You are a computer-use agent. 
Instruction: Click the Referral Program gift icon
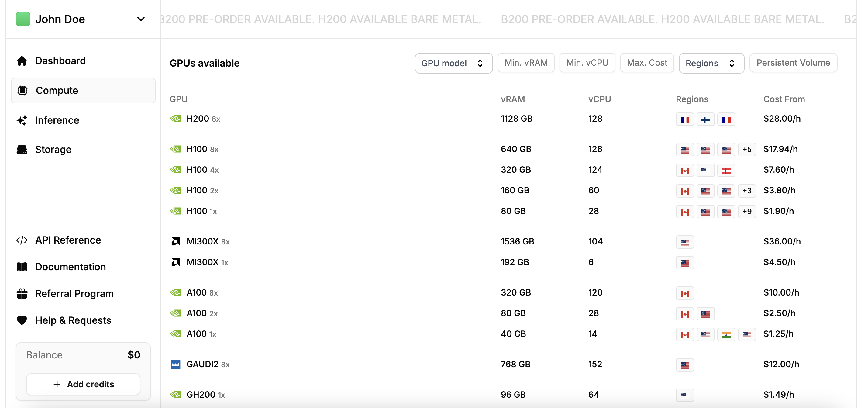coord(22,293)
